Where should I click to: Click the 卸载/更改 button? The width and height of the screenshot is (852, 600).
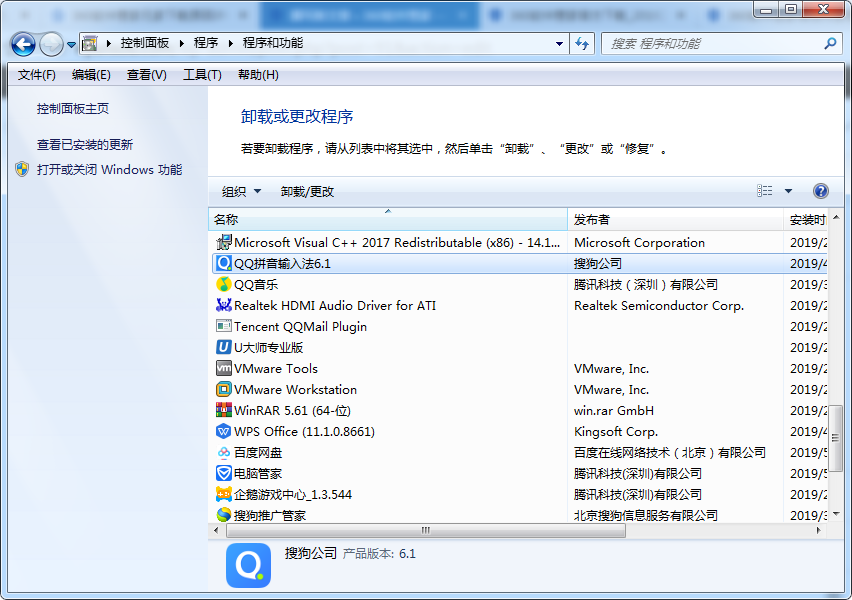(x=307, y=191)
